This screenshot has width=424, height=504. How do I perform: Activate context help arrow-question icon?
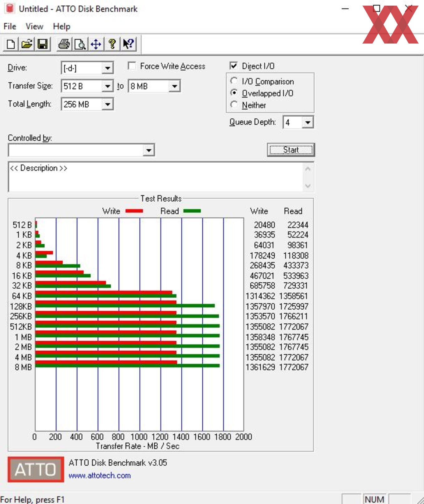128,44
